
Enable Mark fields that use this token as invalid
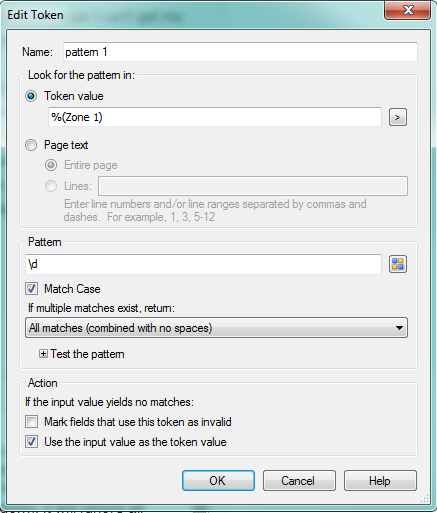(31, 422)
